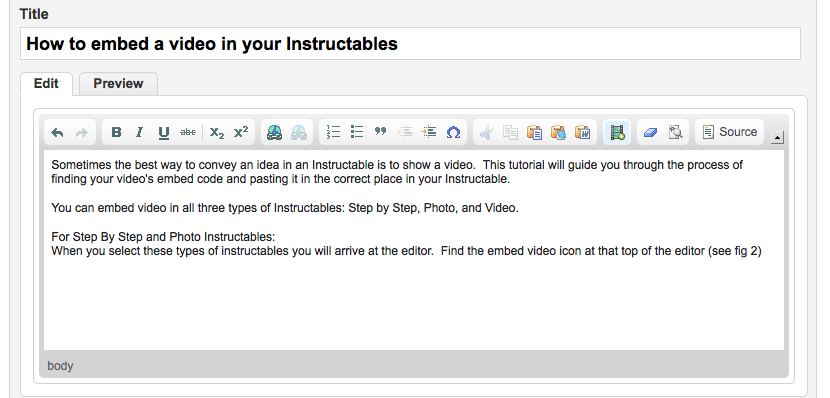Switch to the Preview tab
This screenshot has width=830, height=398.
(119, 84)
